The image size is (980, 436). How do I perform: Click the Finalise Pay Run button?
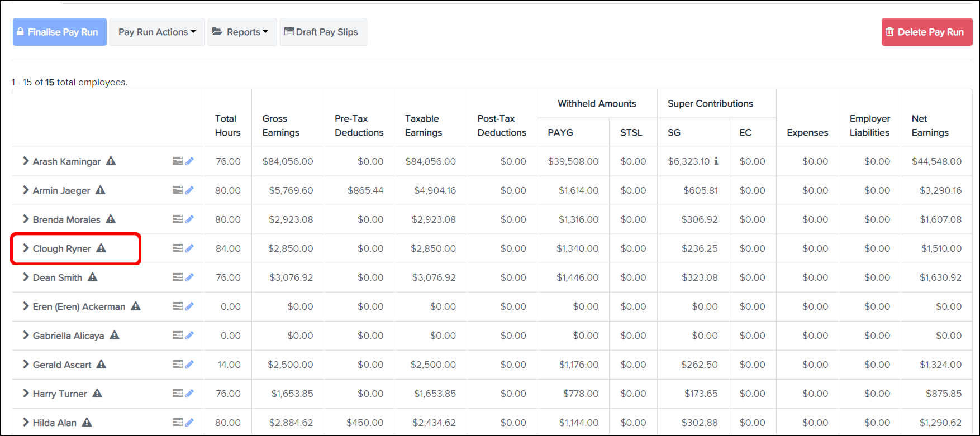coord(60,32)
